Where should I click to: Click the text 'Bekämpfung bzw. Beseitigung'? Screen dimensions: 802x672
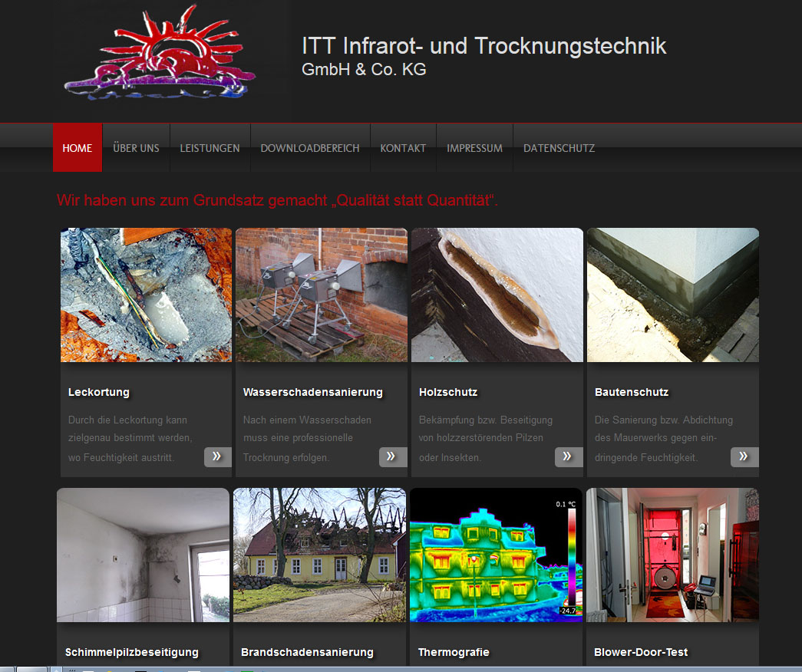pos(486,420)
